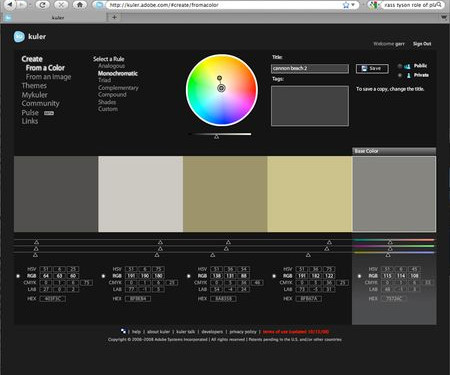Select RGB radio for the 191 190 180 swatch
The height and width of the screenshot is (375, 450).
[103, 276]
